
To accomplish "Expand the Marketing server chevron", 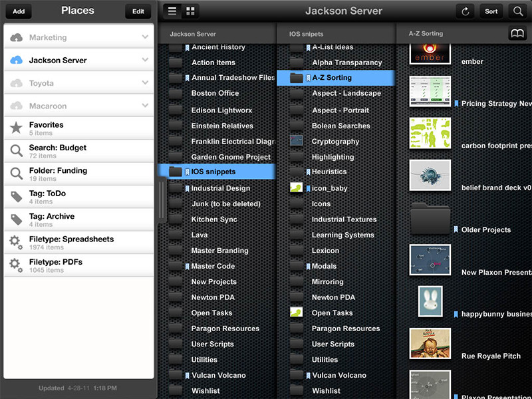I will click(145, 37).
